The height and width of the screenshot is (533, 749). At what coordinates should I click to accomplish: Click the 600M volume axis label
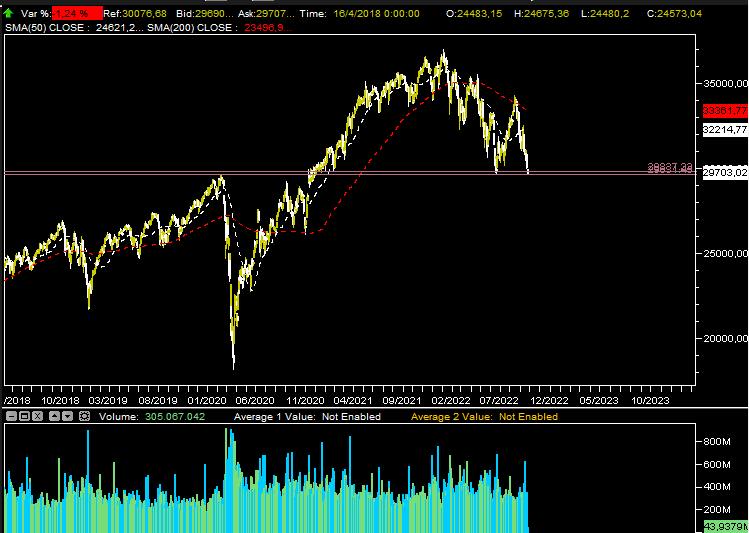click(x=717, y=464)
